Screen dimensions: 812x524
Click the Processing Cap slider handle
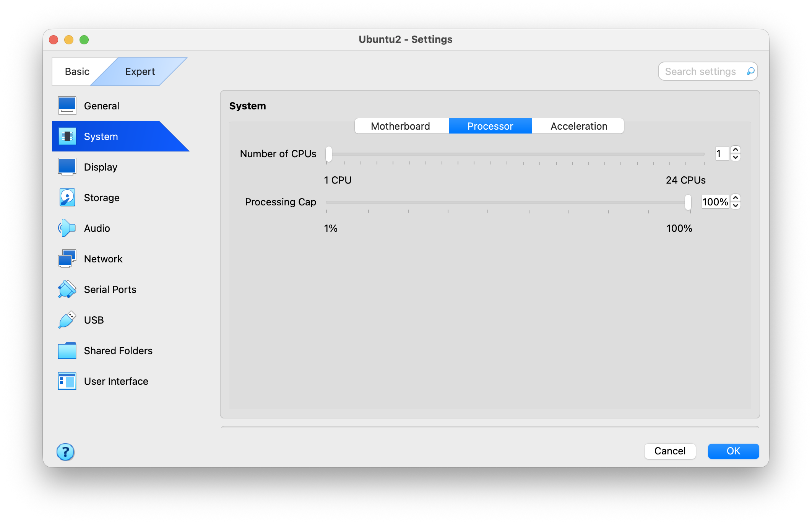coord(688,202)
